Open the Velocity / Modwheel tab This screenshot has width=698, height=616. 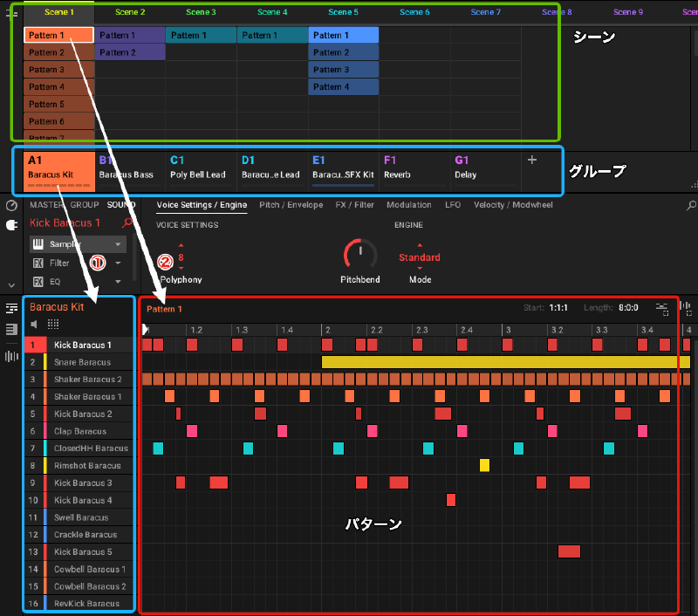coord(513,205)
